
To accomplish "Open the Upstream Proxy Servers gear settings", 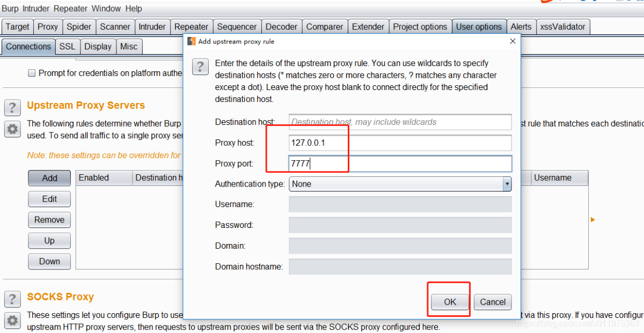I will tap(12, 129).
